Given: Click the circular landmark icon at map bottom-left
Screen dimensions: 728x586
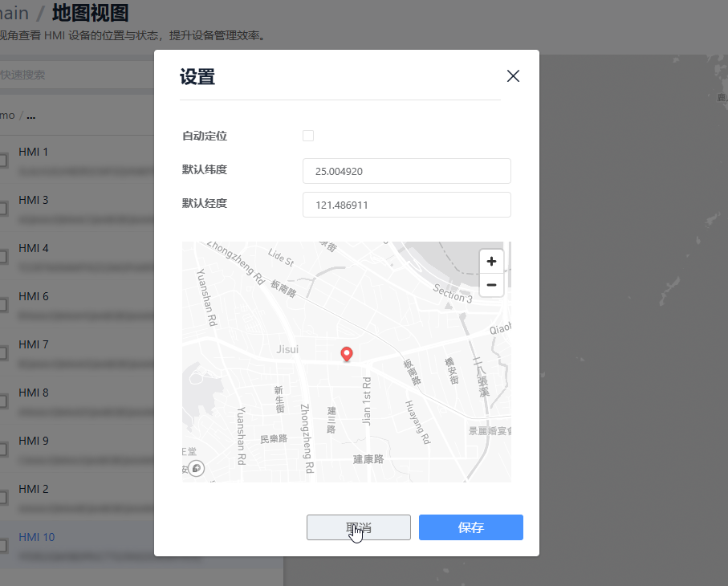Looking at the screenshot, I should click(x=196, y=468).
